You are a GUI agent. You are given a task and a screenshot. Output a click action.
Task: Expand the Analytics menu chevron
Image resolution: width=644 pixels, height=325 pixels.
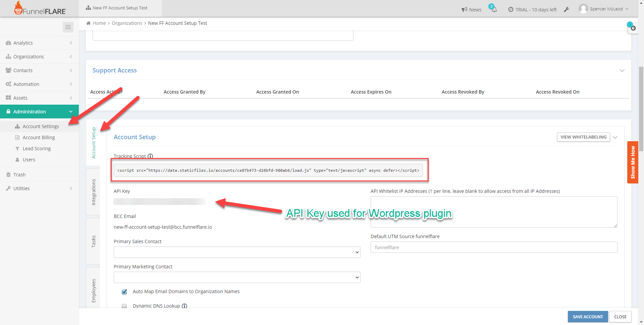[x=71, y=43]
